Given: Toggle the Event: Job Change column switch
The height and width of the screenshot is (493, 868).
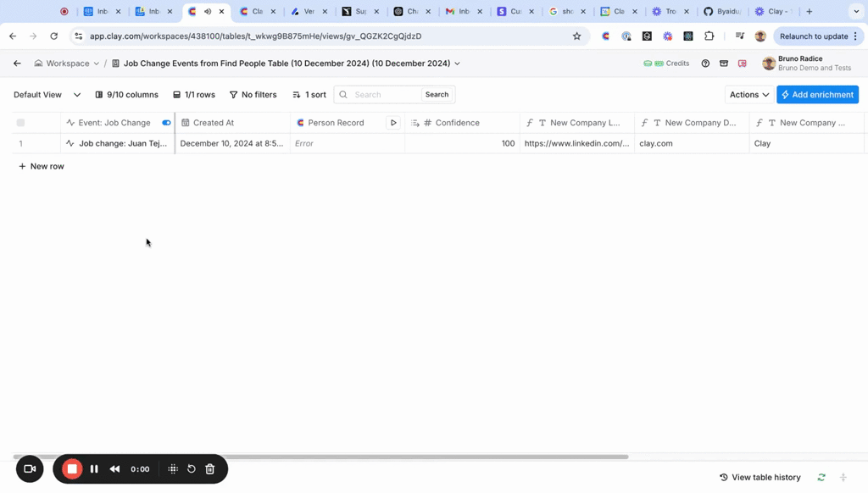Looking at the screenshot, I should (x=166, y=122).
